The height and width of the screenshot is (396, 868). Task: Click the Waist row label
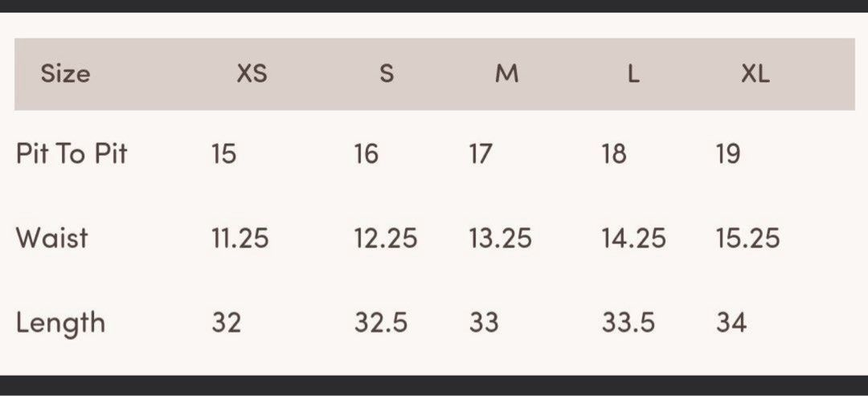(x=51, y=239)
